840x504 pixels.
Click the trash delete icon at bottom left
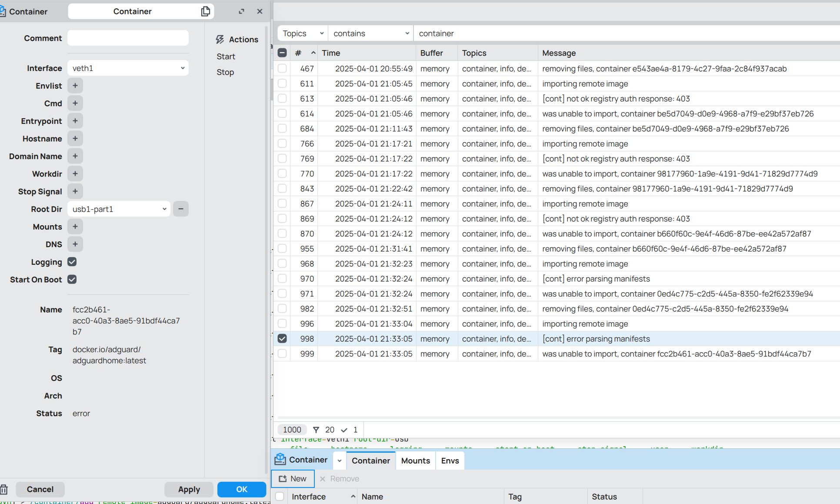point(4,489)
